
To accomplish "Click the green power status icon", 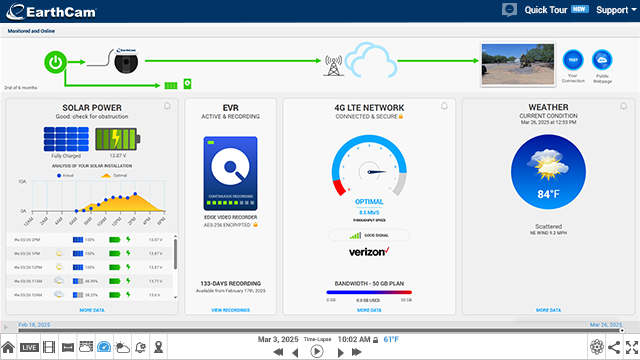I will tap(56, 62).
